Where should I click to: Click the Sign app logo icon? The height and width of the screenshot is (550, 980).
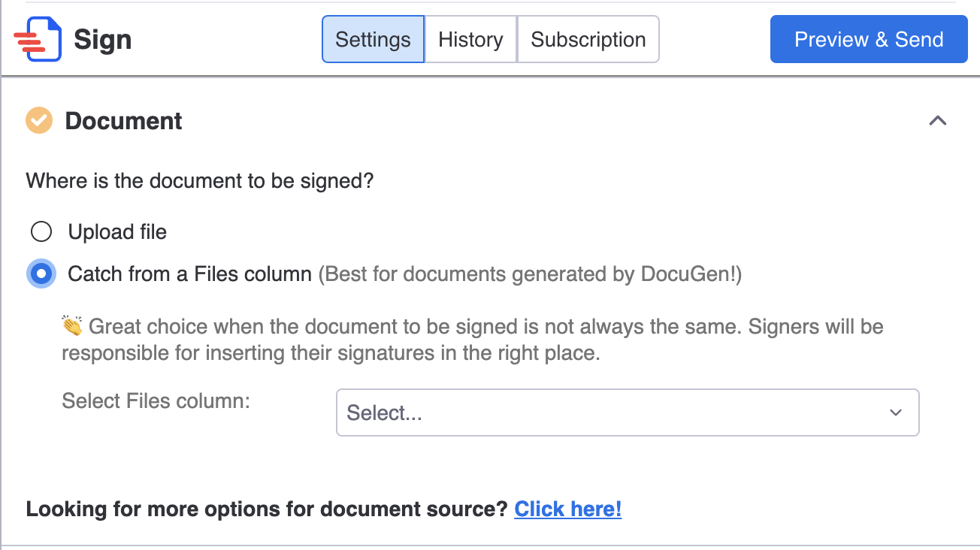(38, 39)
